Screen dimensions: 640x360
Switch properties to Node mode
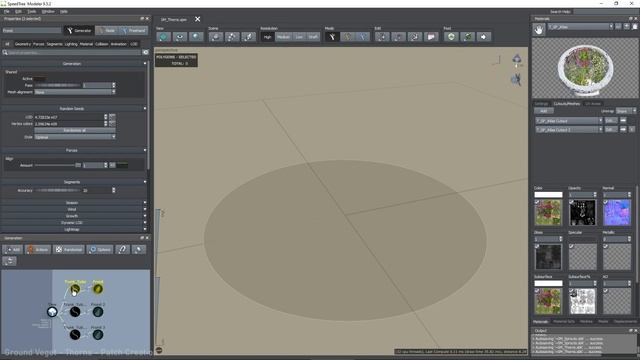click(x=106, y=30)
